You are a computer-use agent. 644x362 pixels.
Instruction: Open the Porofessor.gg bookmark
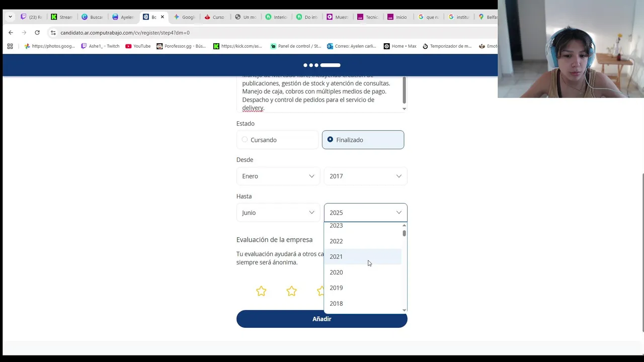point(181,46)
